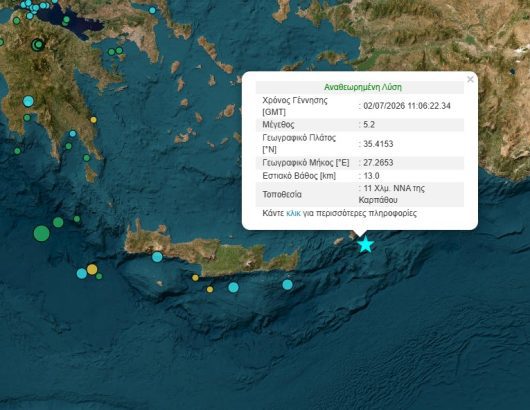Image resolution: width=530 pixels, height=410 pixels.
Task: Click the focal depth value '13.0'
Action: (371, 176)
